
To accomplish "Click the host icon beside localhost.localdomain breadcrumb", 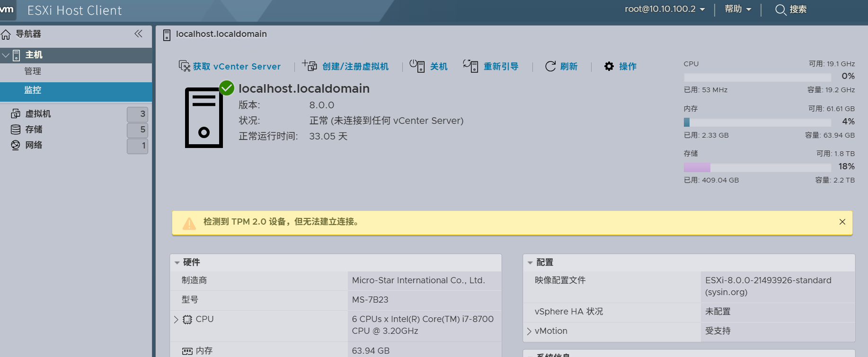I will coord(167,35).
